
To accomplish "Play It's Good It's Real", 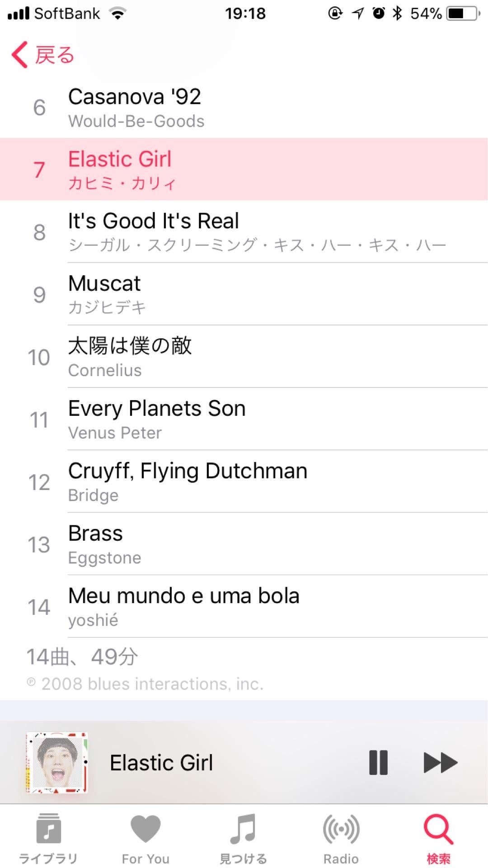I will pos(244,232).
